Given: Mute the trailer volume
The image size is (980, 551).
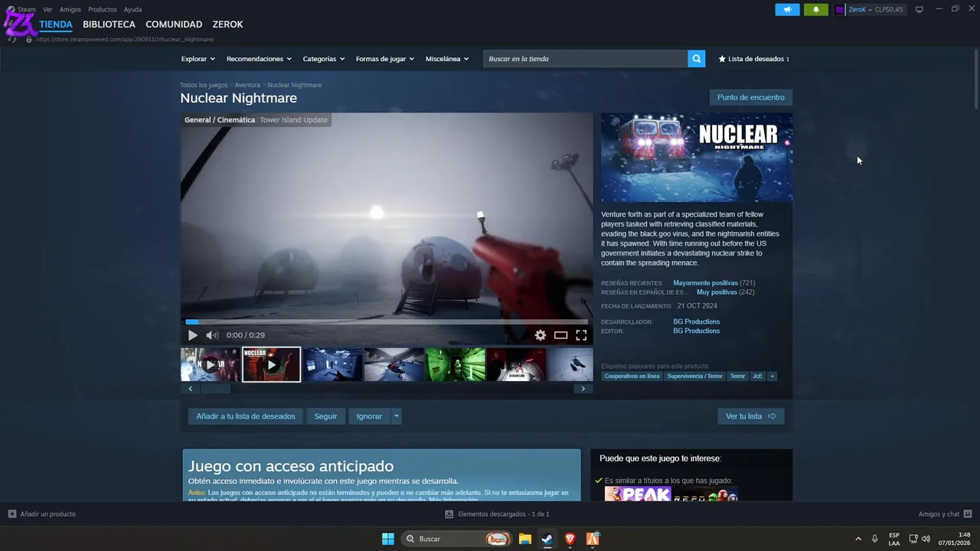Looking at the screenshot, I should [212, 335].
